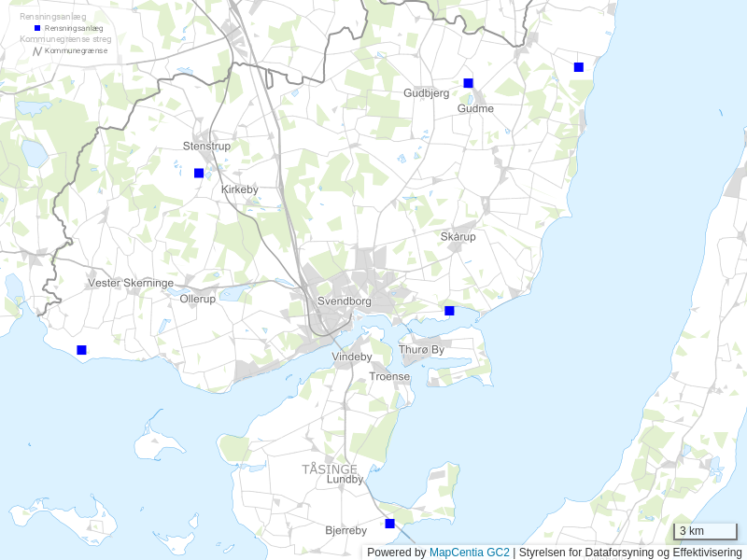Click the Troense place label
Viewport: 747px width, 560px height.
(389, 376)
